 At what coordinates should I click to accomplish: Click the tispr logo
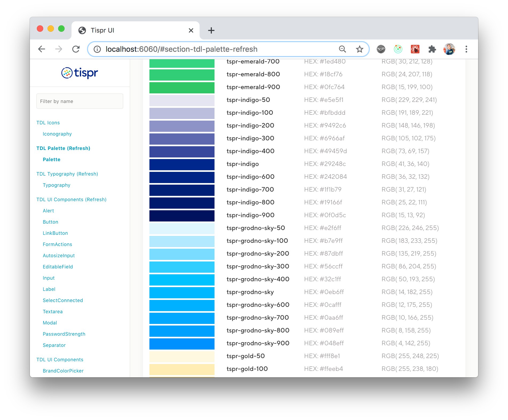pos(80,73)
